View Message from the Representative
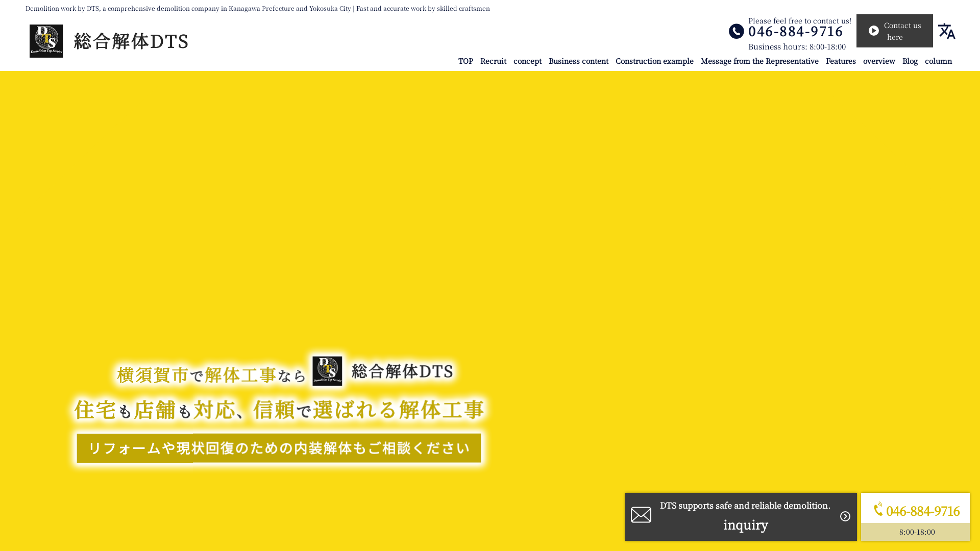 point(759,61)
